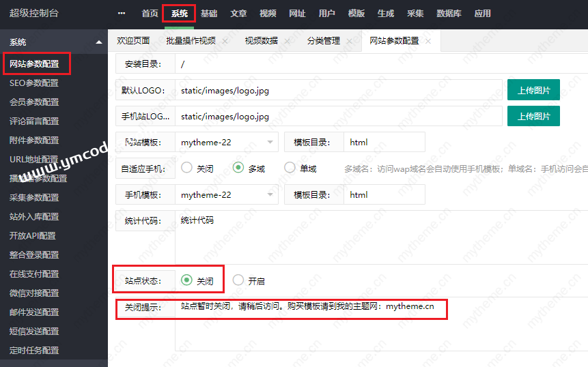Click 上传图片 button for mobile site logo
The width and height of the screenshot is (588, 367).
pyautogui.click(x=533, y=116)
